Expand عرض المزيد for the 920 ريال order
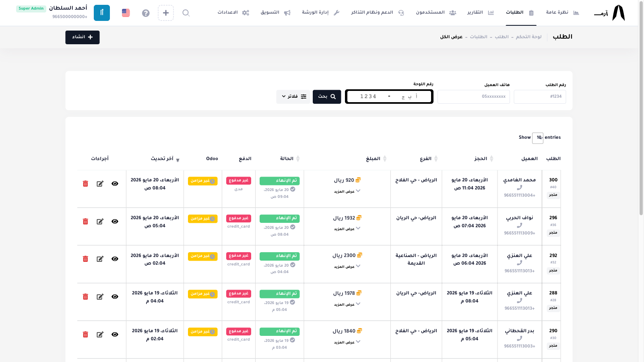The height and width of the screenshot is (362, 644). [x=347, y=191]
